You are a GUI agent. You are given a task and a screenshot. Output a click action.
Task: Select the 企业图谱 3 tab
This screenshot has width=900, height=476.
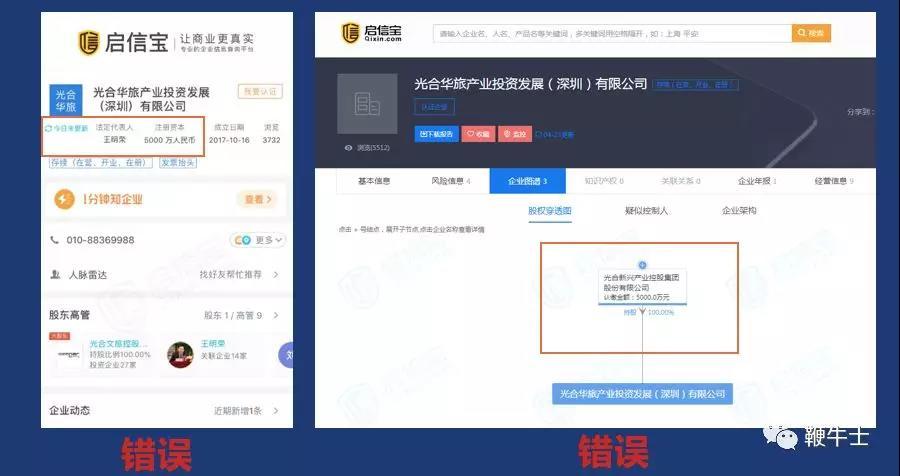pyautogui.click(x=527, y=181)
